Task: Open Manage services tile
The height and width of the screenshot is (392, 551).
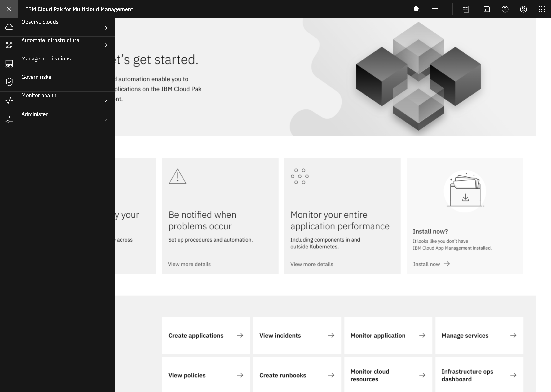Action: click(479, 335)
